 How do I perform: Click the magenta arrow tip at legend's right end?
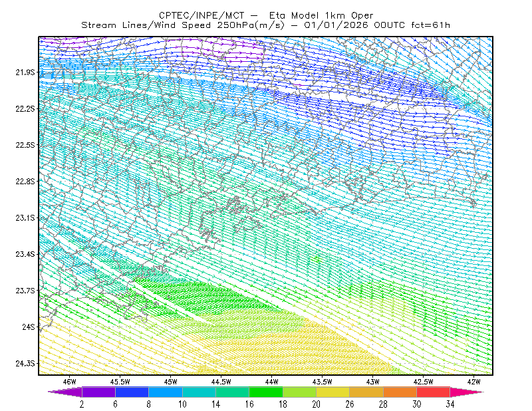467,392
